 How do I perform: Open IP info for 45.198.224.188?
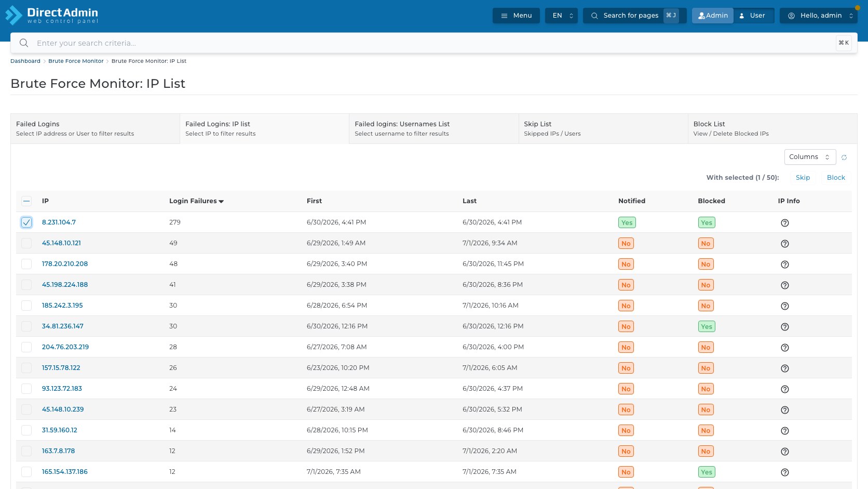pos(785,285)
